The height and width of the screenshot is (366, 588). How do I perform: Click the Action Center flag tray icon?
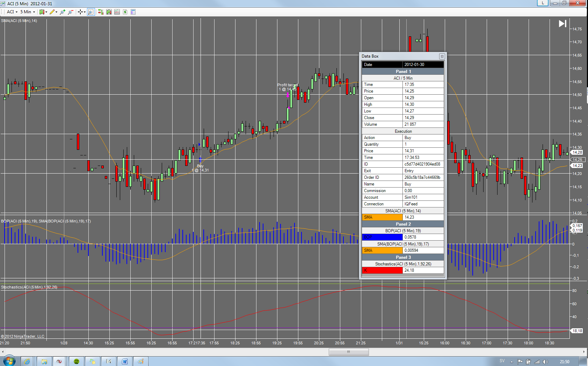[x=520, y=362]
